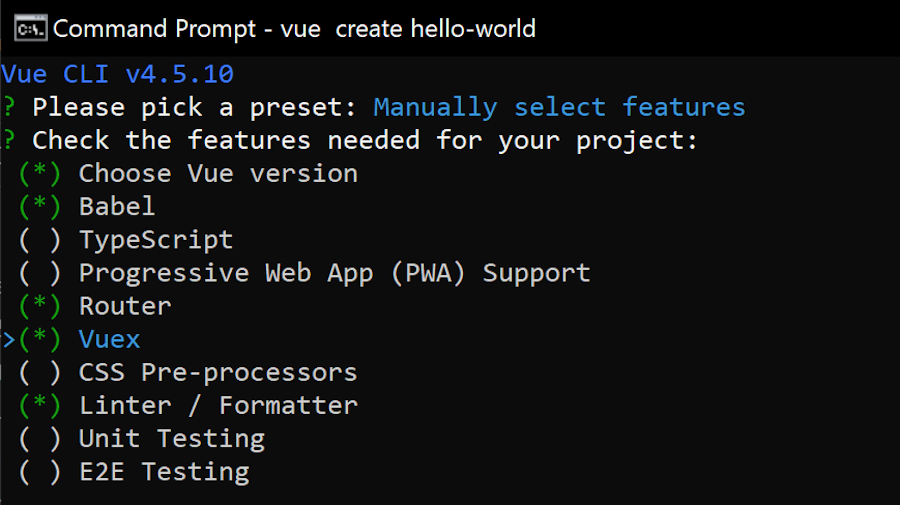
Task: Enable the TypeScript feature checkbox
Action: [x=40, y=240]
